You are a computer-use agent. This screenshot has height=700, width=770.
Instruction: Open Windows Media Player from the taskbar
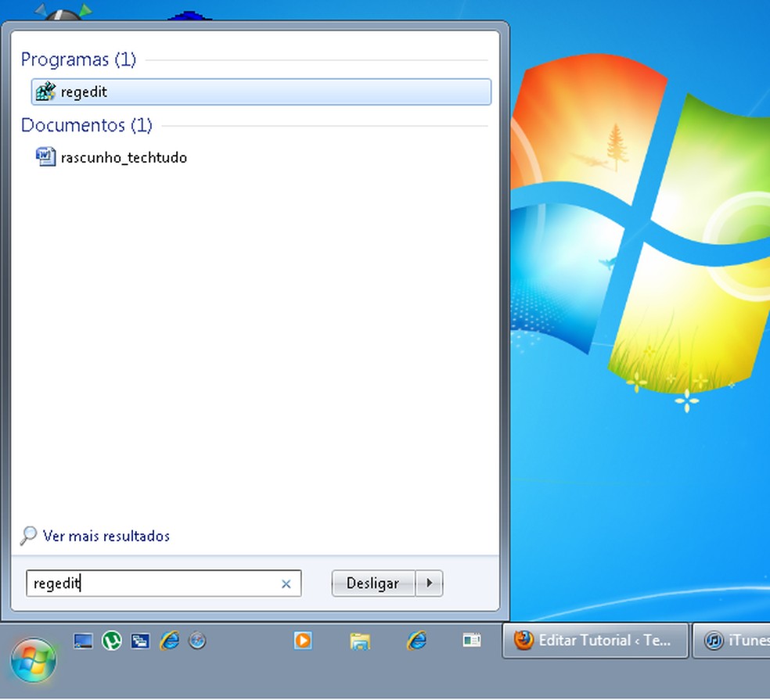click(303, 641)
